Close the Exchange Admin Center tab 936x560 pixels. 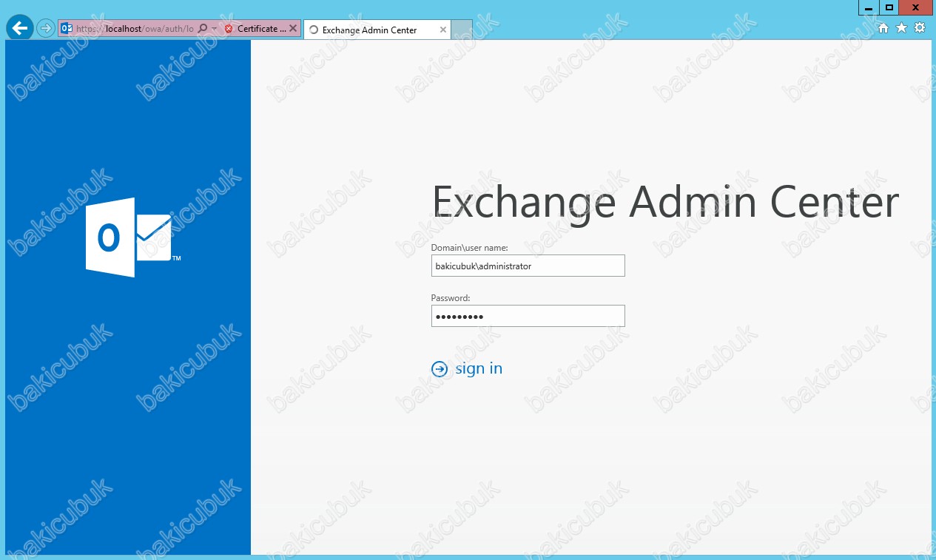[443, 30]
